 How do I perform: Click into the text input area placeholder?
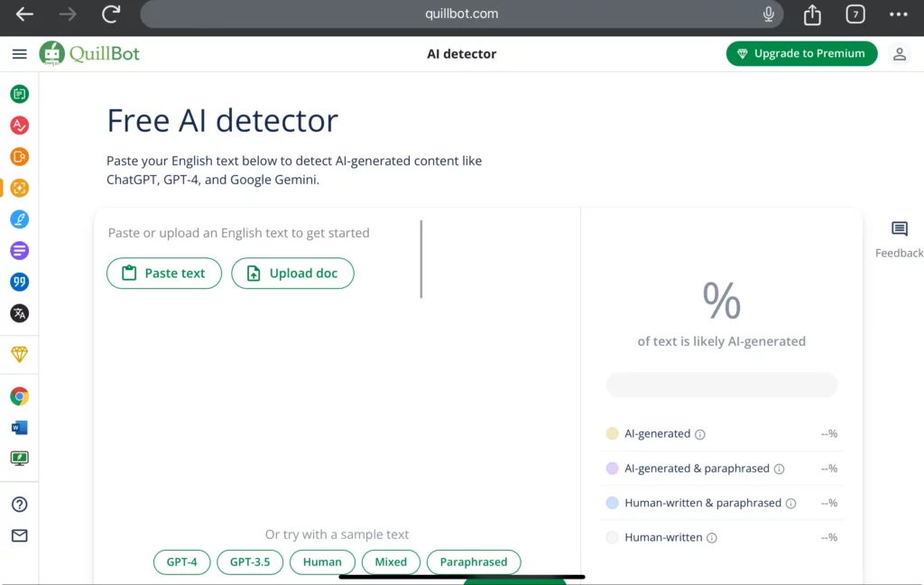(238, 233)
